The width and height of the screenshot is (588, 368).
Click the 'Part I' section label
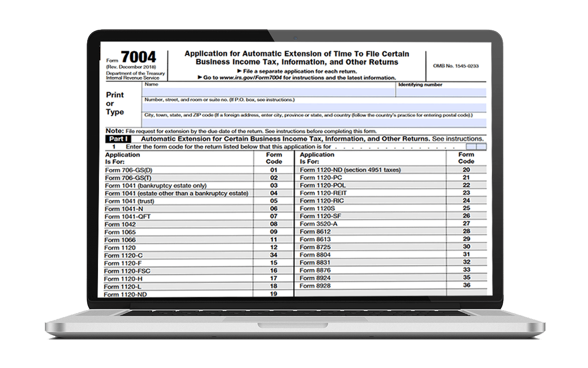point(119,139)
